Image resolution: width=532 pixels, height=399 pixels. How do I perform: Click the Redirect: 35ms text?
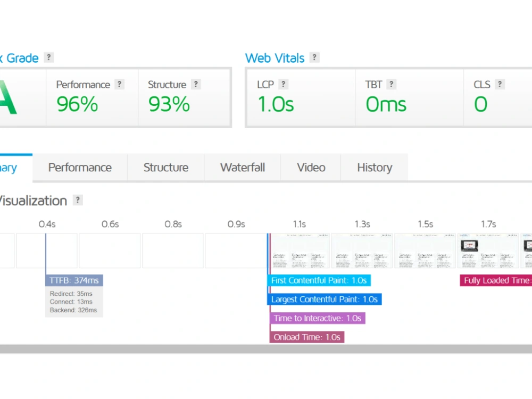(71, 294)
